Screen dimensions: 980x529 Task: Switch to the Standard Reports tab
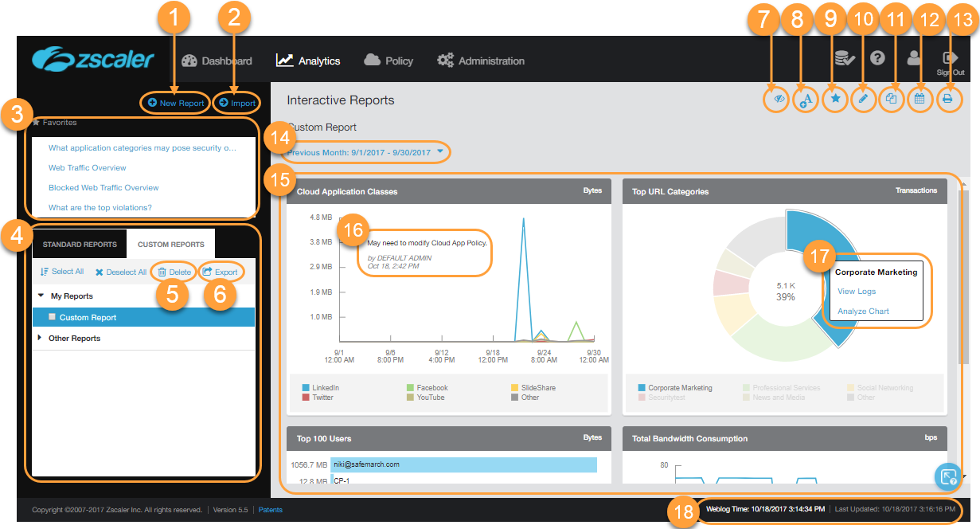[x=79, y=244]
